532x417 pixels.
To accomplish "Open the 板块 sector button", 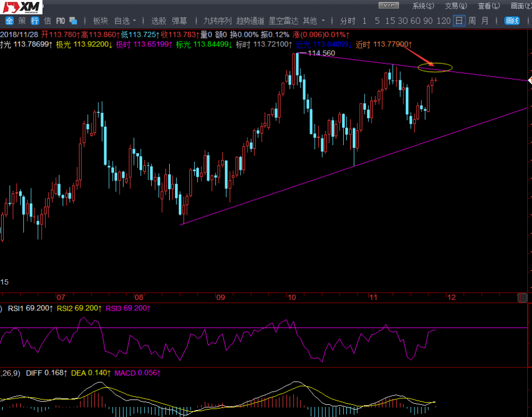I will point(101,21).
